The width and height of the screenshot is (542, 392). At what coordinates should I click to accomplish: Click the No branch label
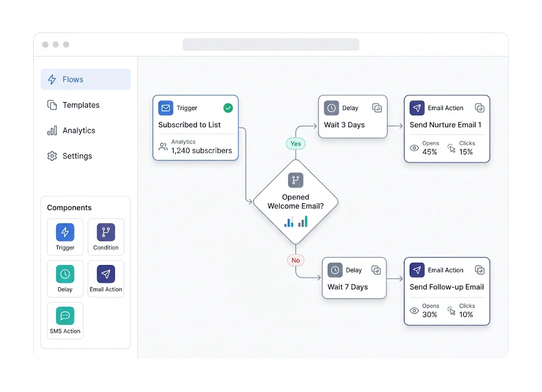click(295, 260)
